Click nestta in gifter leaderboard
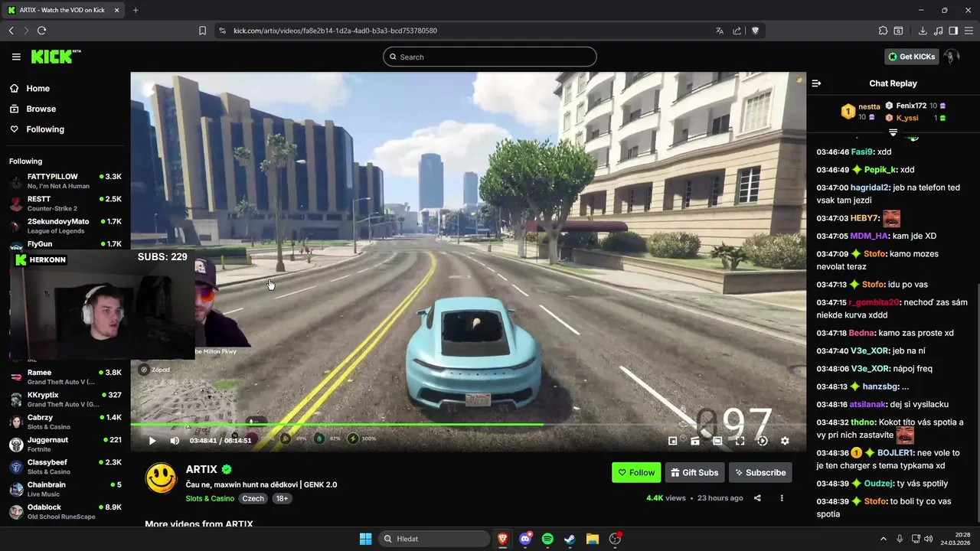 pos(869,107)
